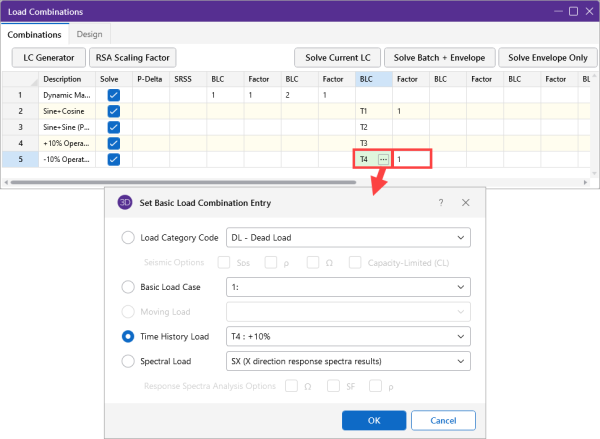
Task: Click the 3D app icon in dialog title
Action: [x=125, y=202]
